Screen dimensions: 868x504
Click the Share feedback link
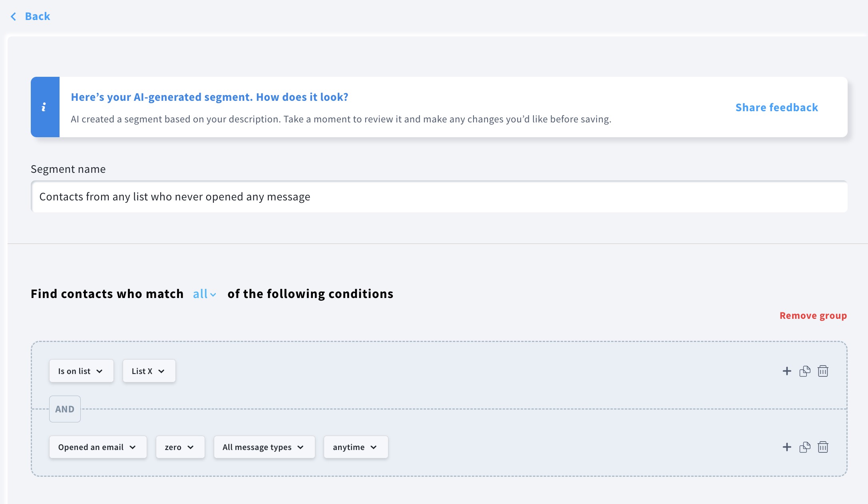coord(776,107)
